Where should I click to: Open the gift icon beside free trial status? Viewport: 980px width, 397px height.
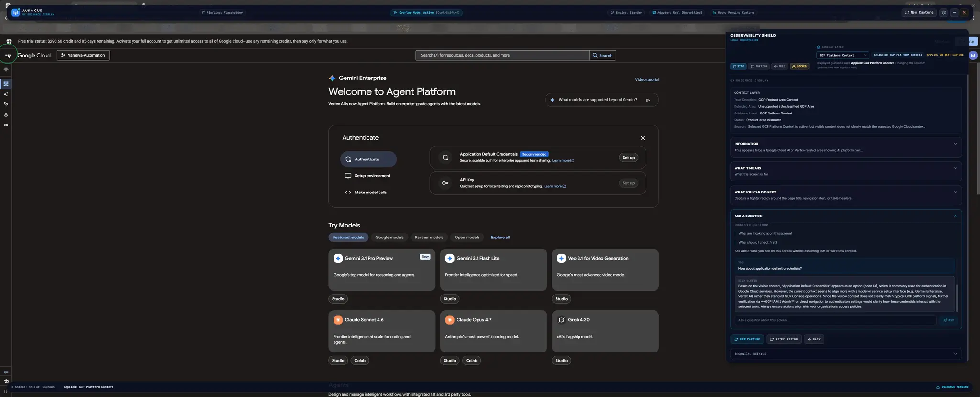[9, 41]
